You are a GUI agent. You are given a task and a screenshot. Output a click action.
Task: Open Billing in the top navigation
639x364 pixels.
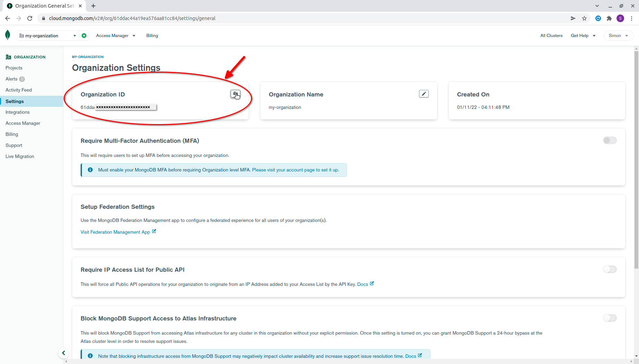coord(152,36)
